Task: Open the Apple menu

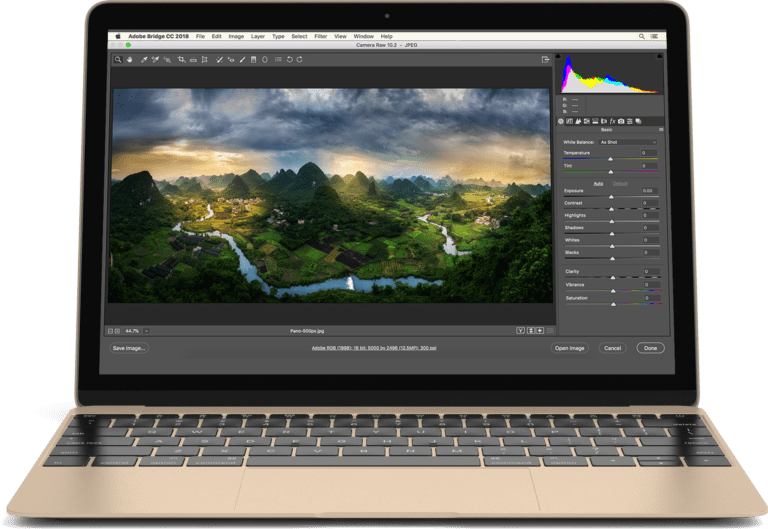Action: 118,36
